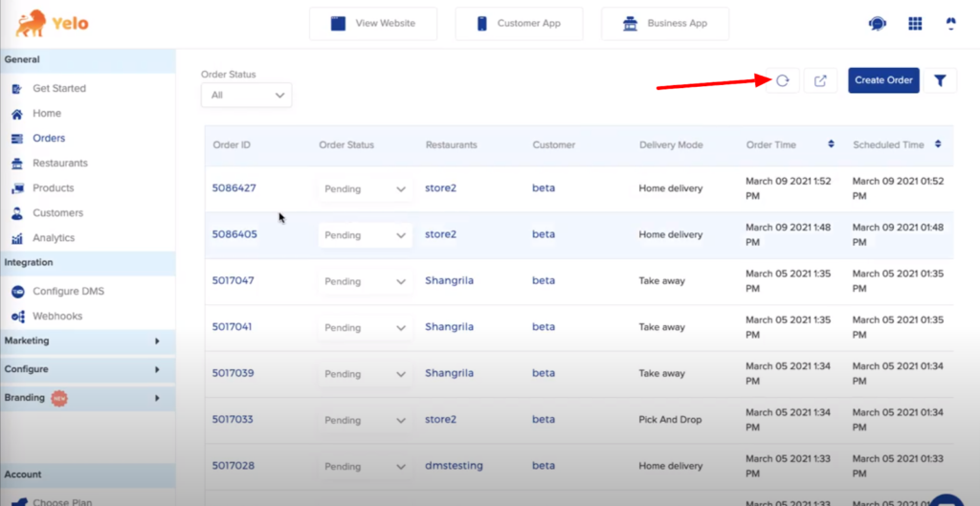Click the View Website button
This screenshot has height=506, width=980.
click(x=373, y=24)
